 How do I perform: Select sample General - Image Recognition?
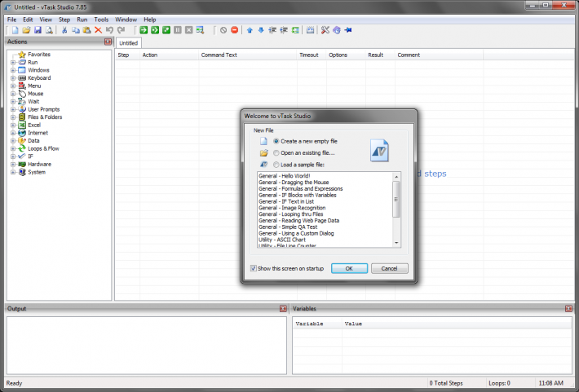coord(292,208)
